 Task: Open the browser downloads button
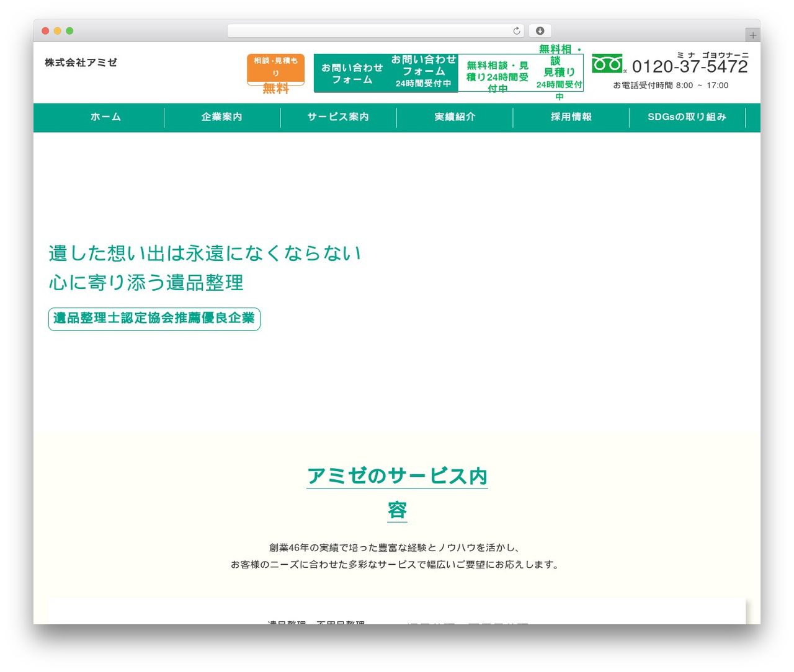pos(540,31)
